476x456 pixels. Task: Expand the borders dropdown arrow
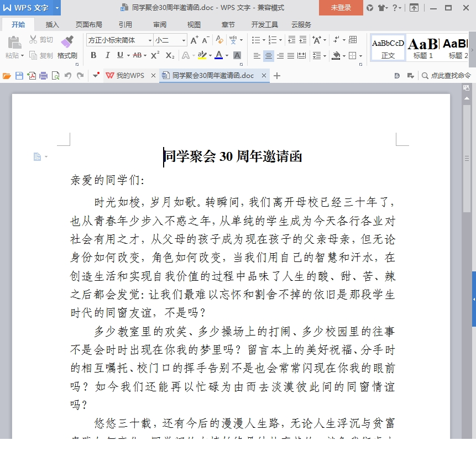point(360,56)
